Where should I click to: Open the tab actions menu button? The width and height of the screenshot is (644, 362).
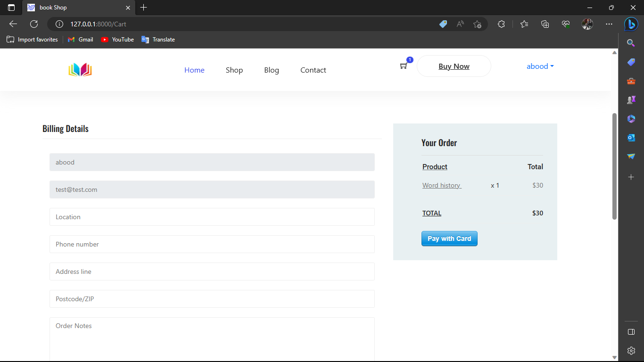(x=11, y=8)
